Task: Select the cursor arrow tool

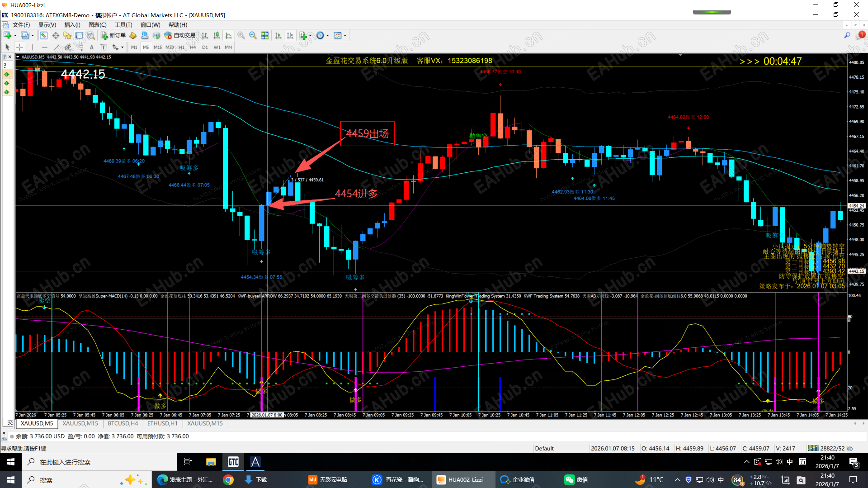Action: (x=7, y=47)
